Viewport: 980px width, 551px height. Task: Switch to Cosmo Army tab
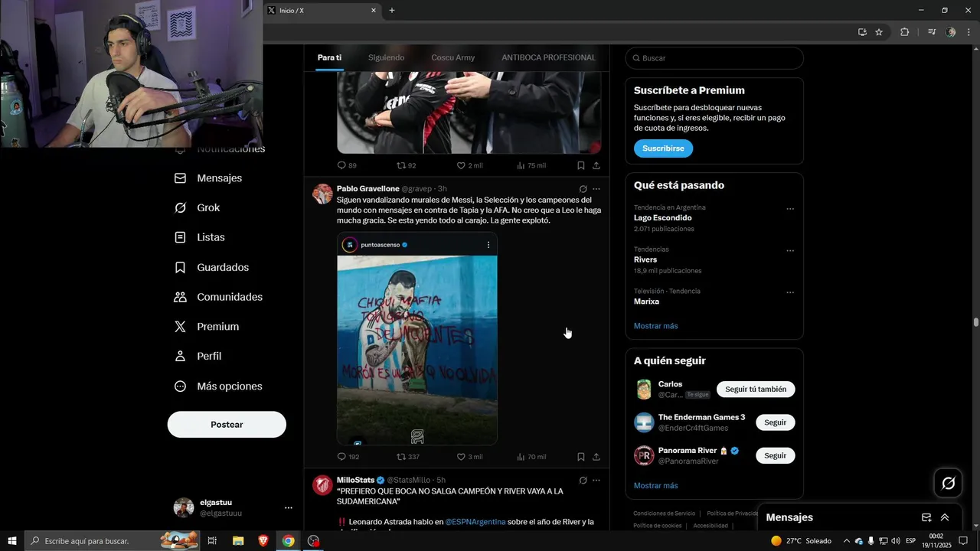(x=452, y=57)
